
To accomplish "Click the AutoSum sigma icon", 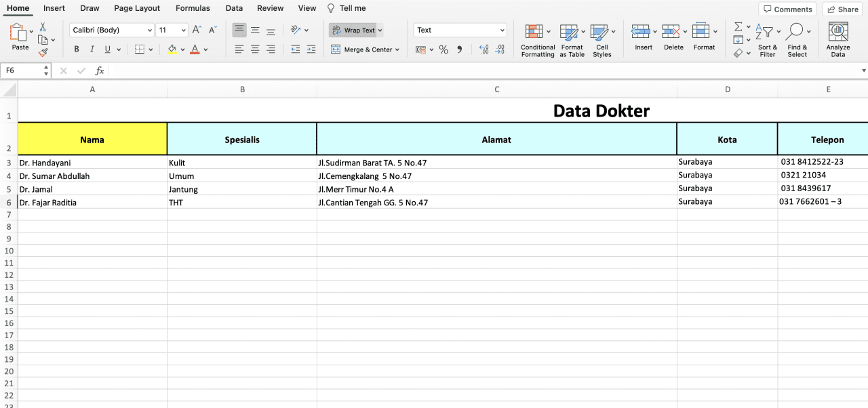I will pos(738,26).
